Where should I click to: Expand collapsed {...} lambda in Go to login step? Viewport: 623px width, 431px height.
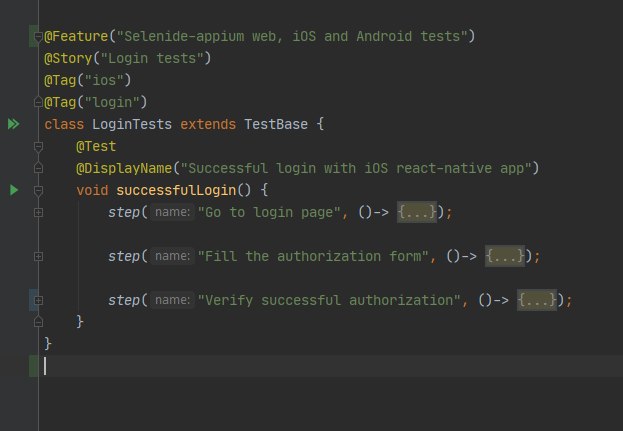[x=417, y=212]
